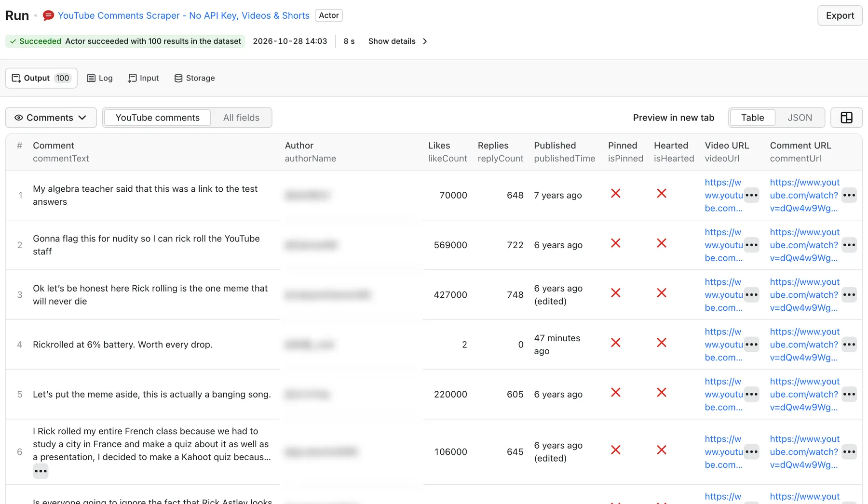Open the Input tab
This screenshot has width=868, height=504.
pos(143,78)
